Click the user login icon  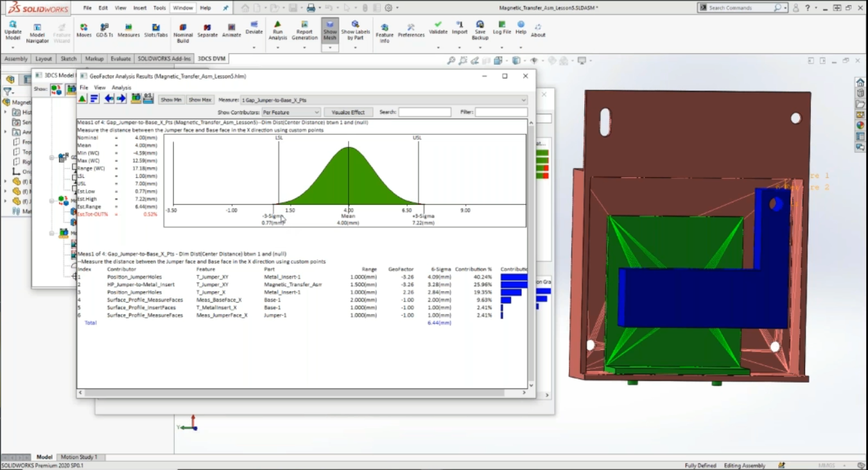[x=795, y=8]
